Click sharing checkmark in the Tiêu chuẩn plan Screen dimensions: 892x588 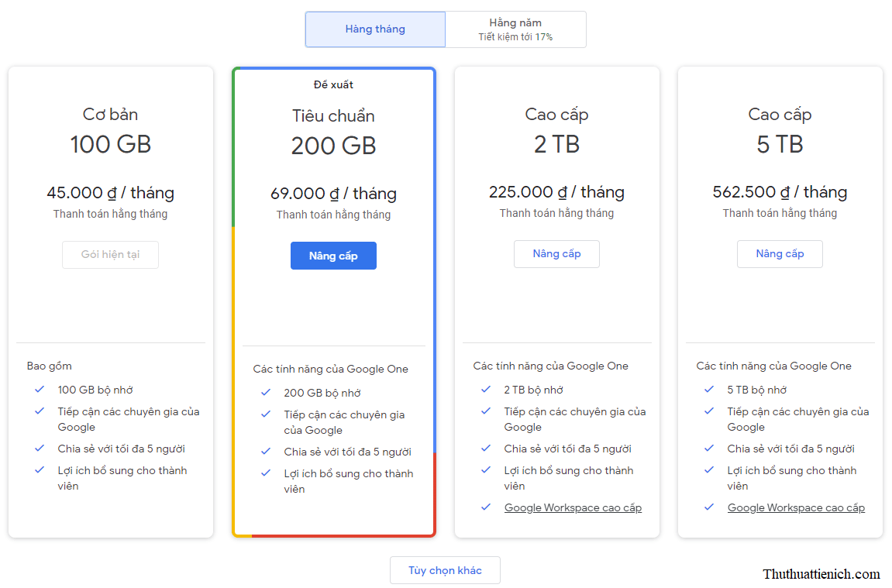266,451
